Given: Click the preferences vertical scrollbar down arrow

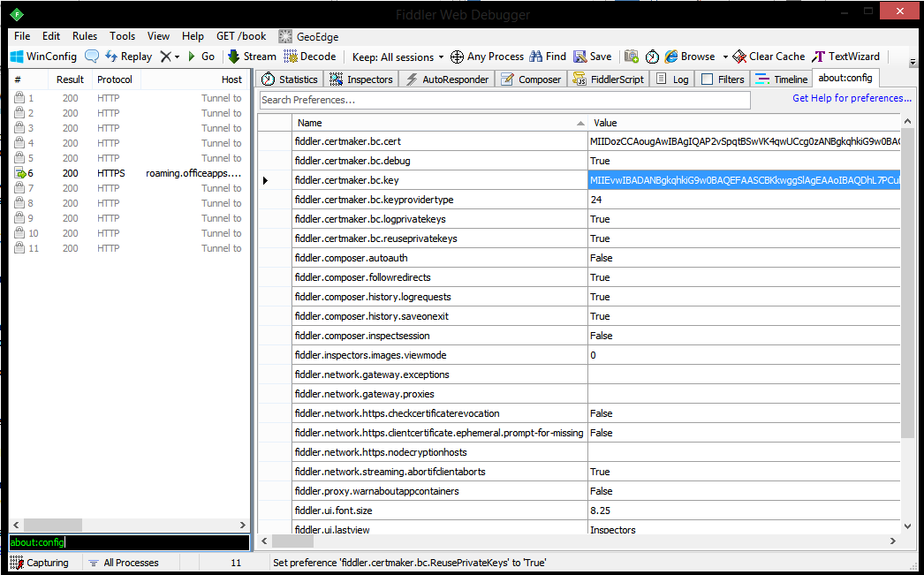Looking at the screenshot, I should pos(907,526).
